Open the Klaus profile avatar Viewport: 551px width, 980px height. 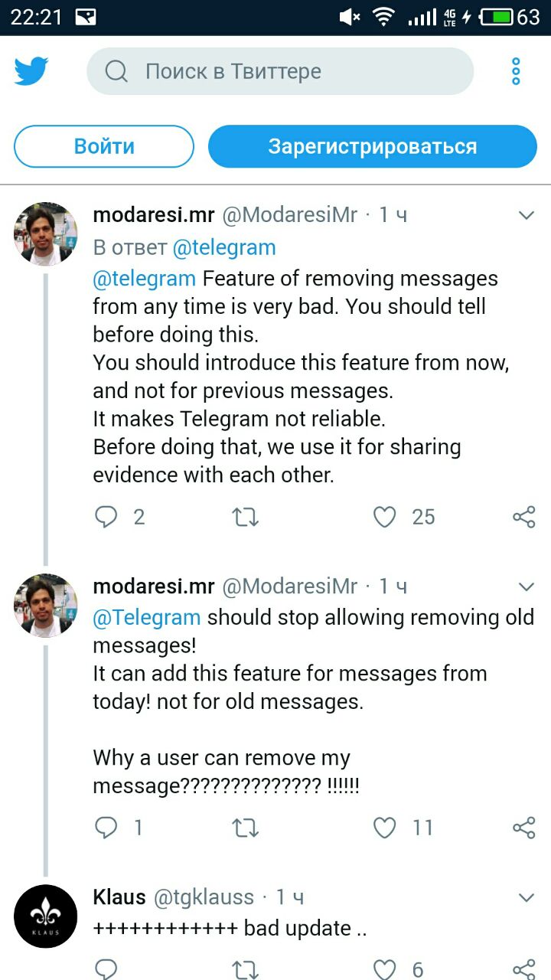pyautogui.click(x=46, y=916)
